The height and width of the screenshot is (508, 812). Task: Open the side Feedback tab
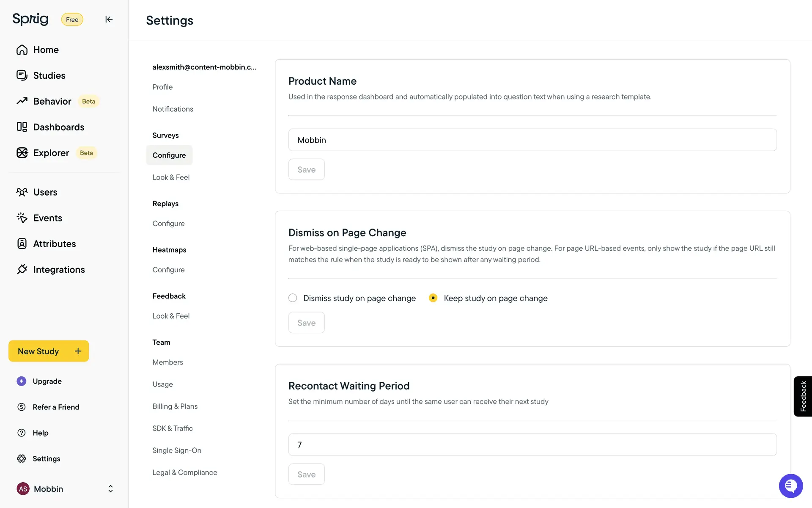pyautogui.click(x=803, y=397)
